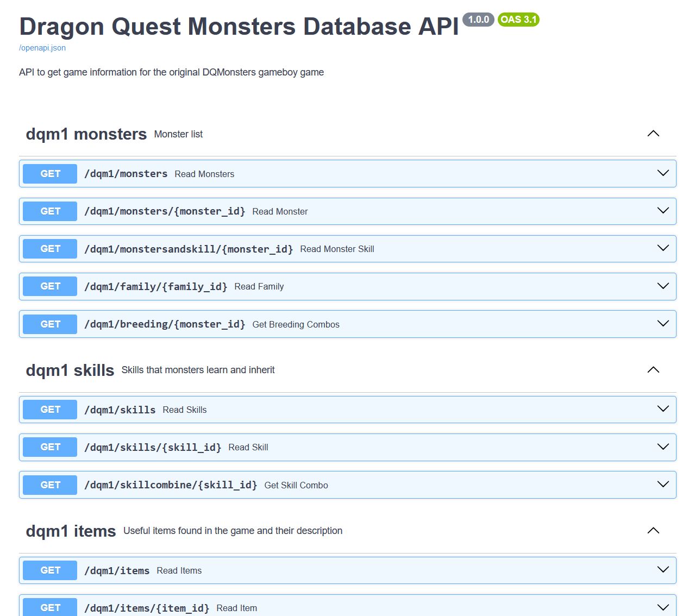Click the Read Family summary label

click(x=259, y=286)
